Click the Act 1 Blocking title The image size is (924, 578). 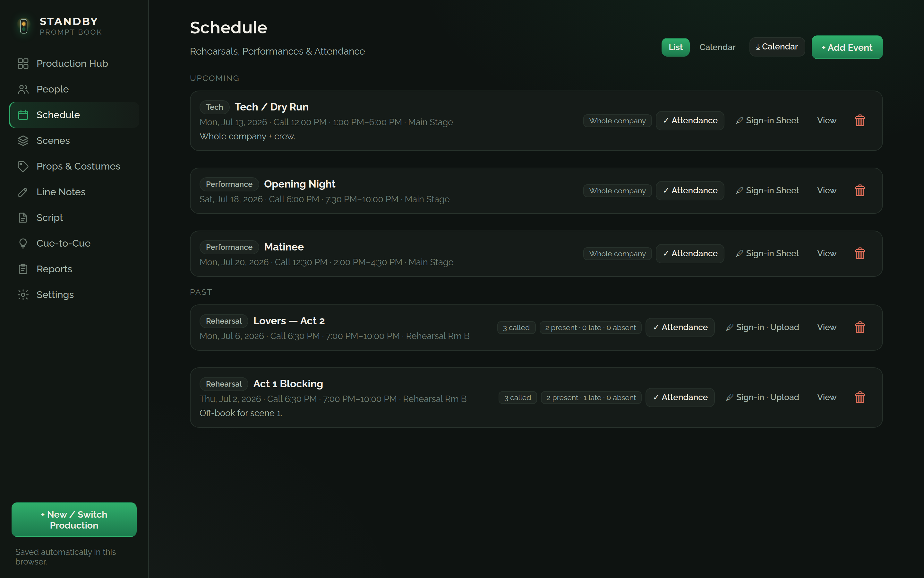coord(288,384)
